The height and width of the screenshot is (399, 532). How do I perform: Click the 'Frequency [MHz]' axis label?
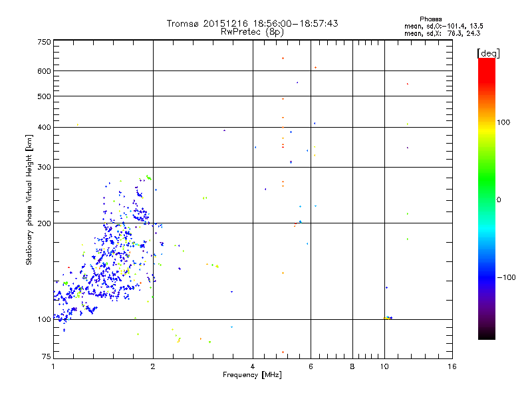(252, 375)
